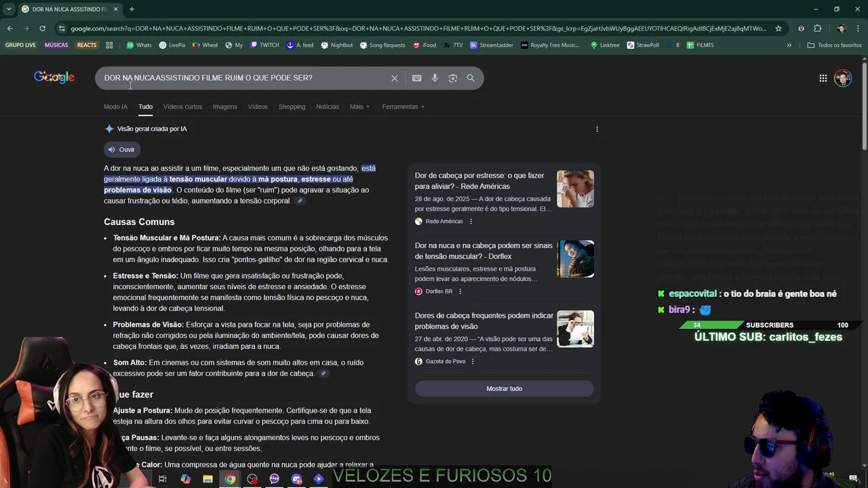The width and height of the screenshot is (868, 488).
Task: Open the TWITCH bookmark
Action: tap(264, 45)
